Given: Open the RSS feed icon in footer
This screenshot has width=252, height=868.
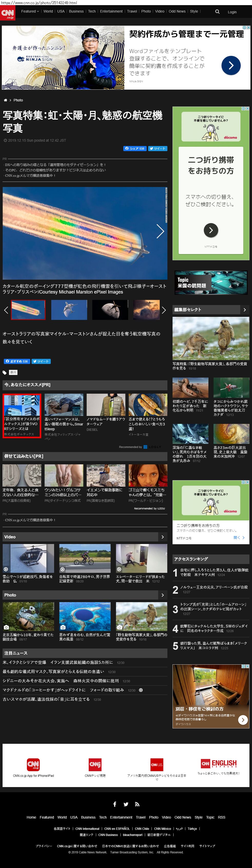Looking at the screenshot, I should (x=137, y=804).
